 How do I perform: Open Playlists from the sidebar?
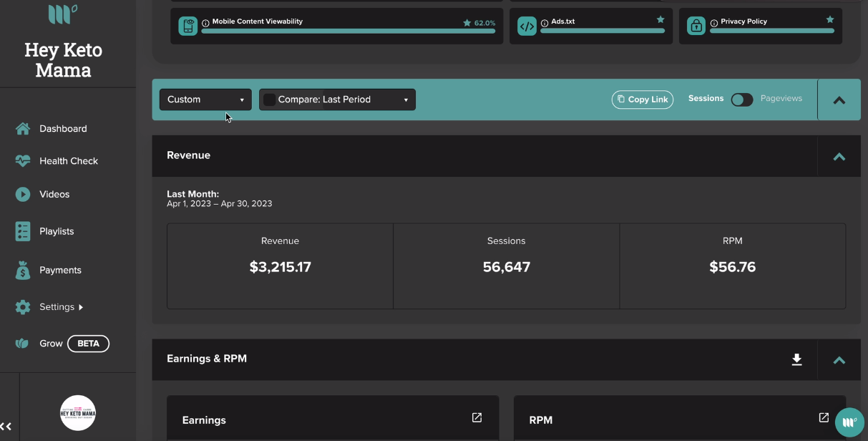57,231
